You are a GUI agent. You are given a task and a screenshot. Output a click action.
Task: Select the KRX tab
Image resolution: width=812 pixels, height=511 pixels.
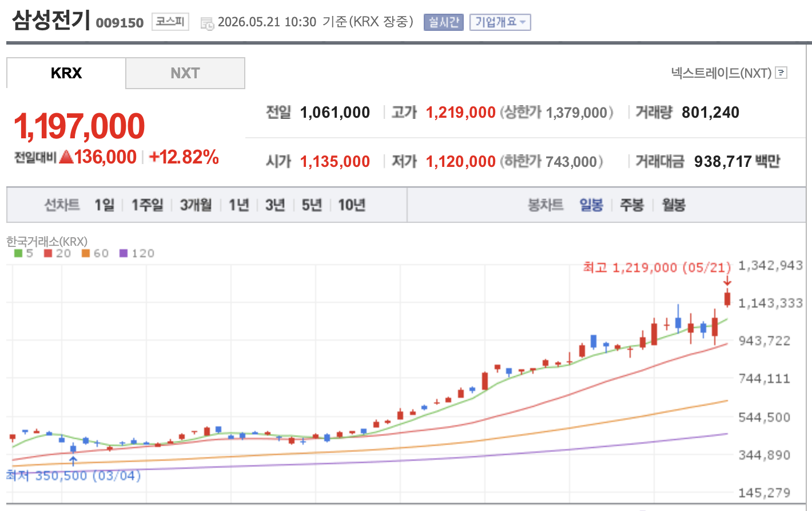click(66, 73)
